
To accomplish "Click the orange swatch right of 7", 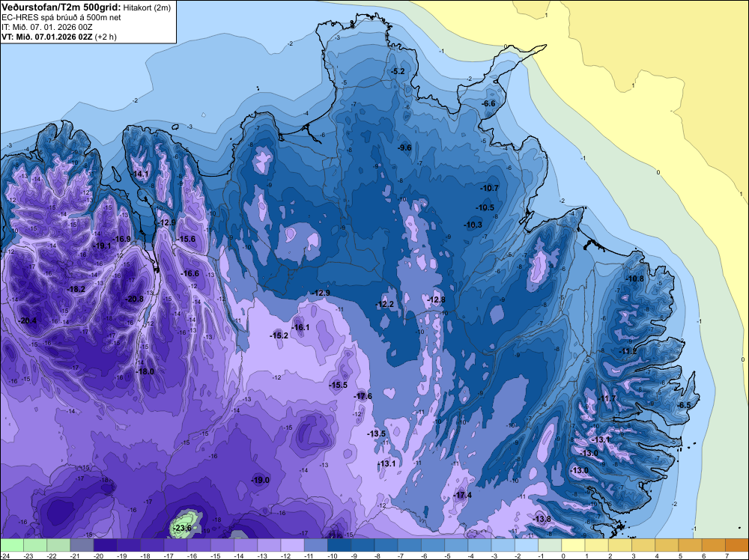I will point(737,545).
